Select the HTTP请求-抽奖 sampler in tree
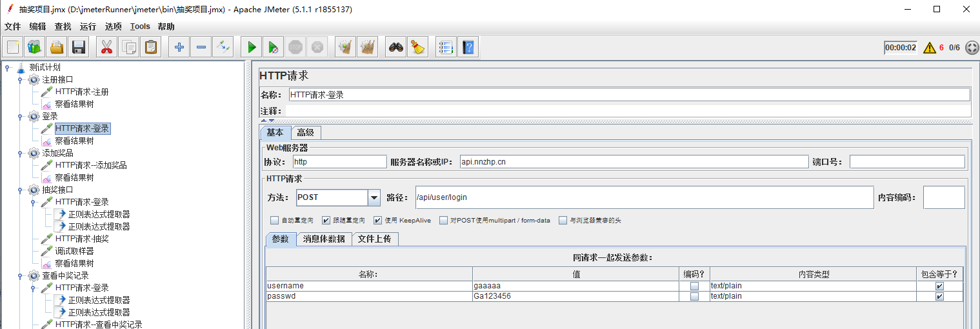 coord(82,239)
